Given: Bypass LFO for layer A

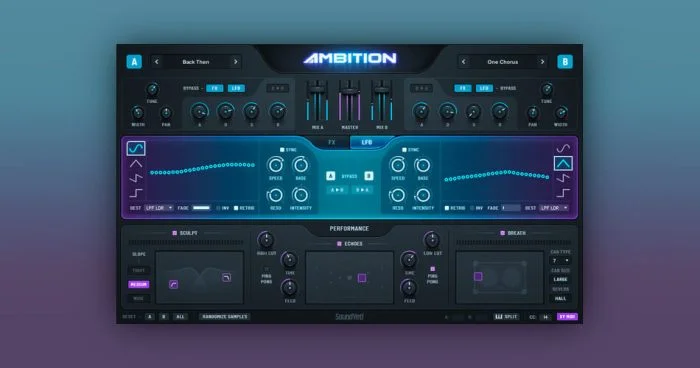Looking at the screenshot, I should pyautogui.click(x=236, y=88).
